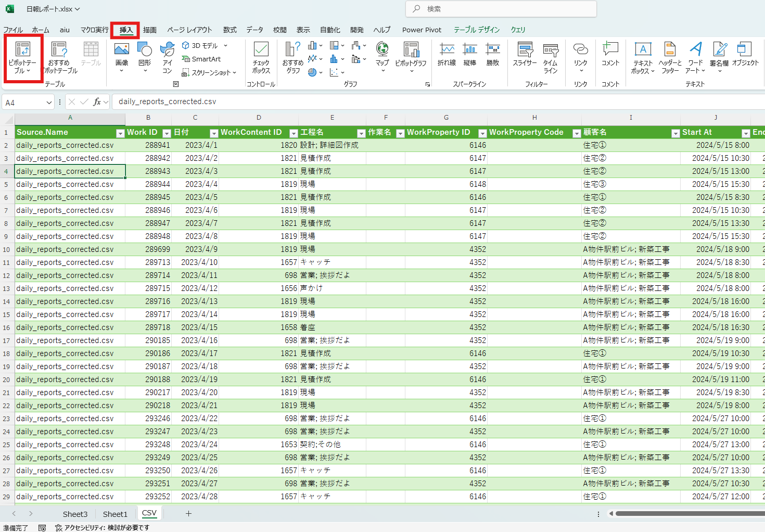
Task: Open 顧客名 column filter dropdown
Action: coord(675,133)
